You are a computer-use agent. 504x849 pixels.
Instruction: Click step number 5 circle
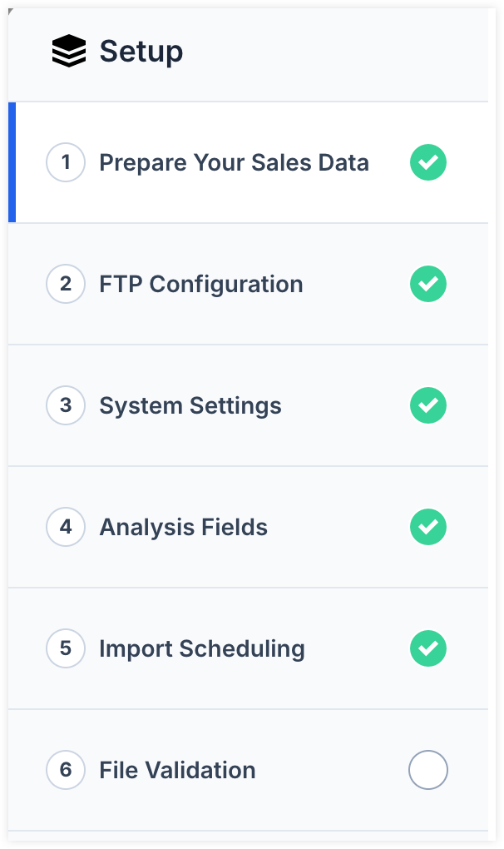click(66, 648)
